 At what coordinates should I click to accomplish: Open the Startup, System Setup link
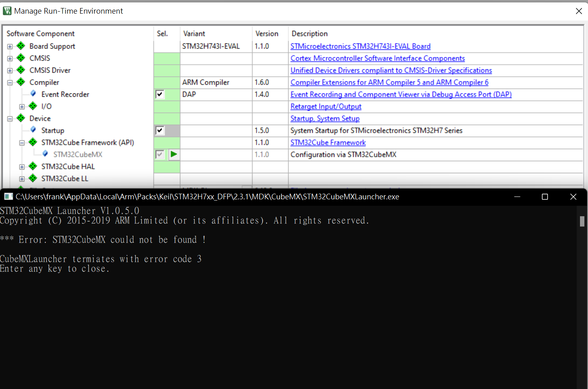click(325, 118)
